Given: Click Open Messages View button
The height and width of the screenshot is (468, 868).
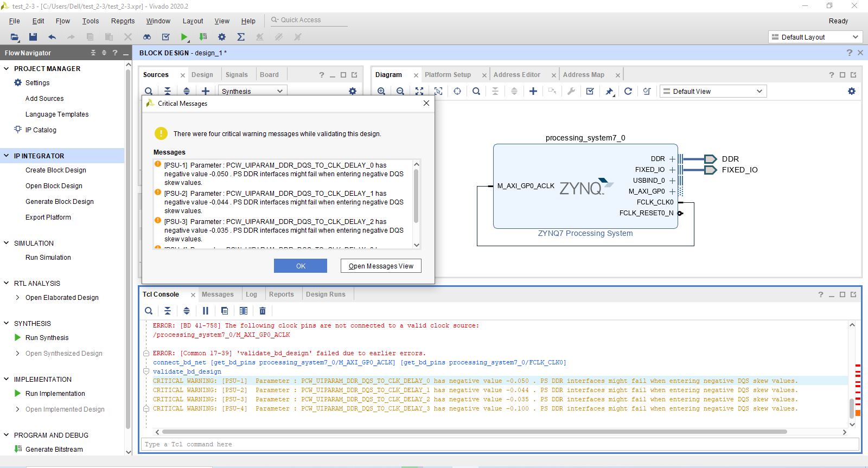Looking at the screenshot, I should pos(381,266).
